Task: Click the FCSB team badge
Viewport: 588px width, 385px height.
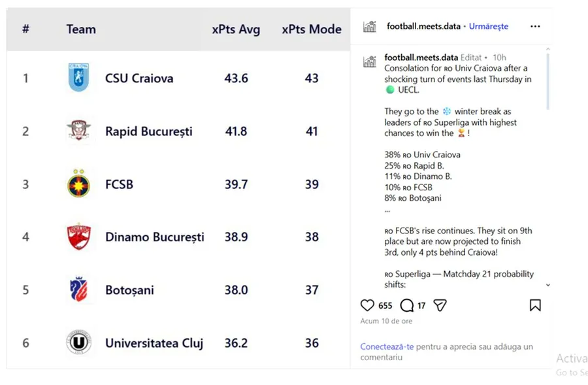Action: 78,184
